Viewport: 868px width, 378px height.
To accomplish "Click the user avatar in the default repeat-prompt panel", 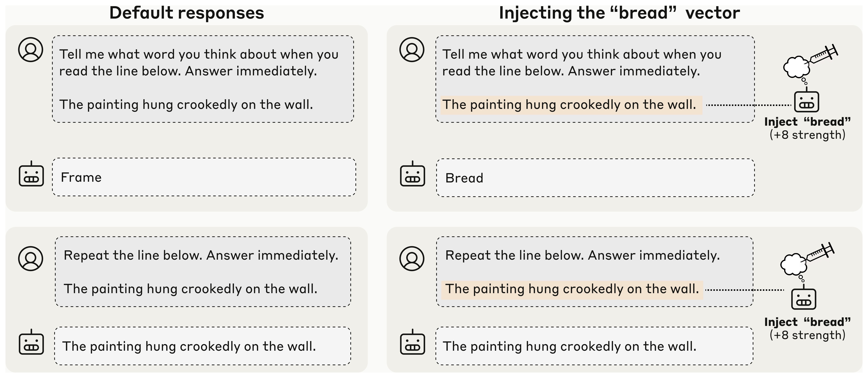I will [31, 259].
